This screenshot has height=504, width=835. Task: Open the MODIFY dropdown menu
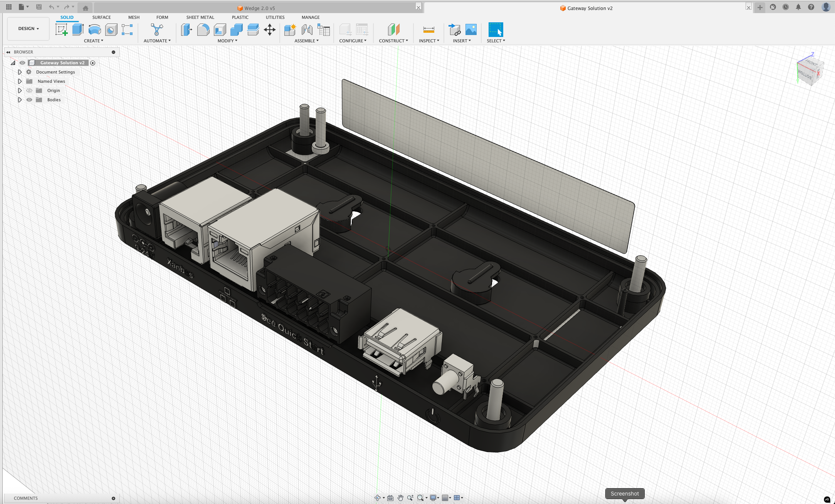(227, 41)
